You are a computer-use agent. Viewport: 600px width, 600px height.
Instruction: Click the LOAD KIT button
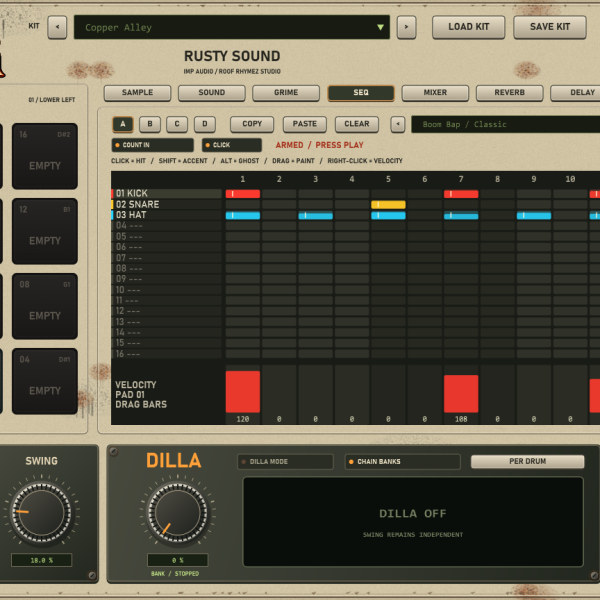(468, 27)
